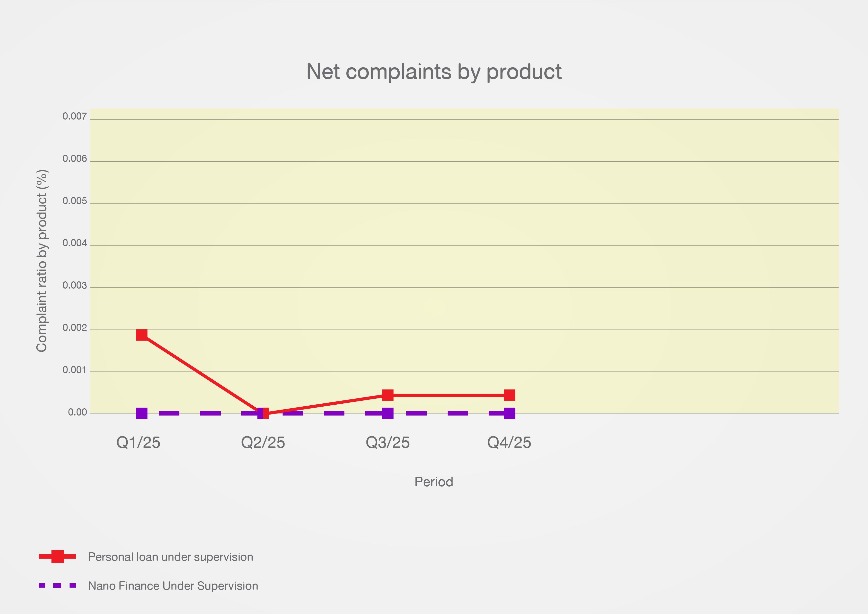Screen dimensions: 868x614
Task: Click the purple dashed legend marker for Nano Finance
Action: pyautogui.click(x=57, y=586)
